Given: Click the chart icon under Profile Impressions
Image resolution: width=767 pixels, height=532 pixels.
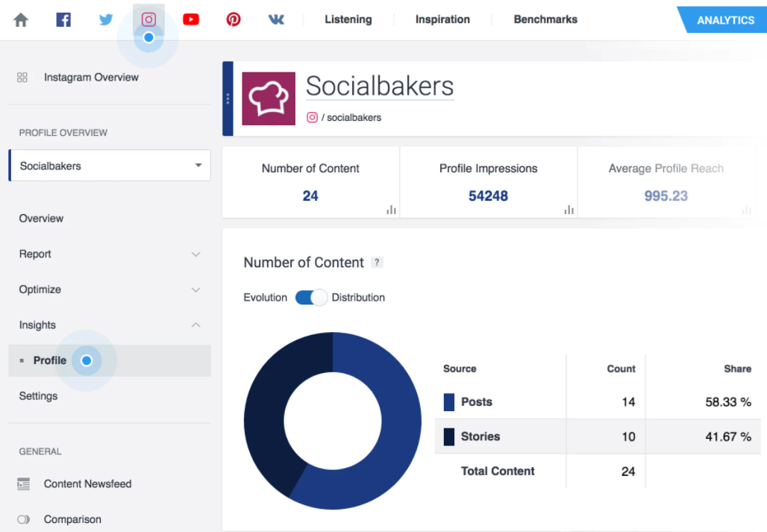Looking at the screenshot, I should pos(569,210).
